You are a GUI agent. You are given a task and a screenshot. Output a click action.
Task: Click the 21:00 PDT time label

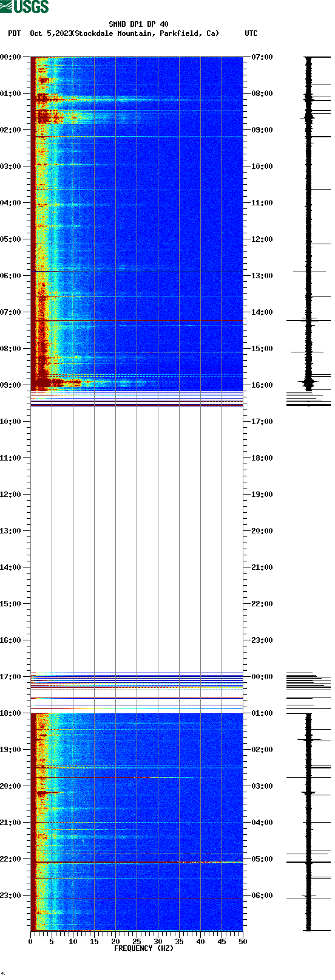[x=11, y=823]
